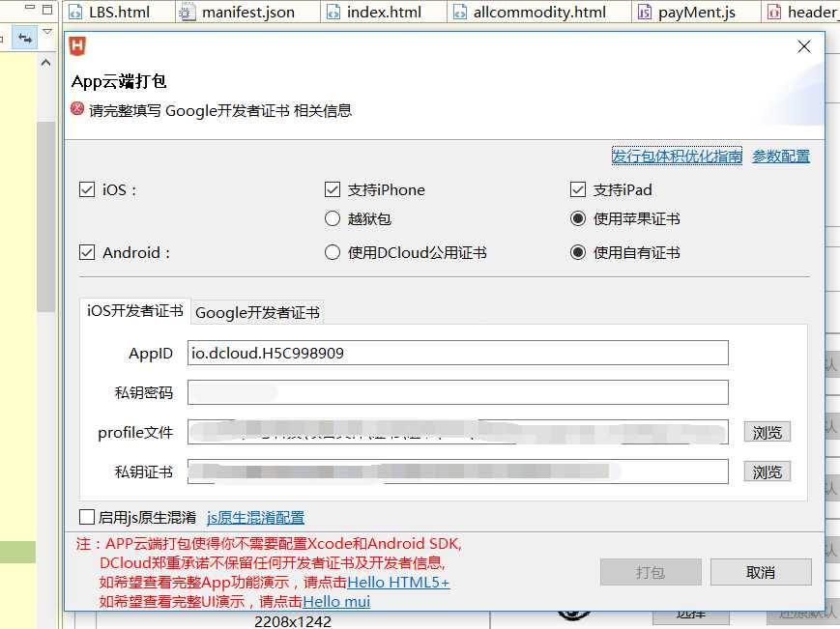This screenshot has height=629, width=840.
Task: Click the link-with-editor arrows icon in left panel
Action: click(24, 38)
